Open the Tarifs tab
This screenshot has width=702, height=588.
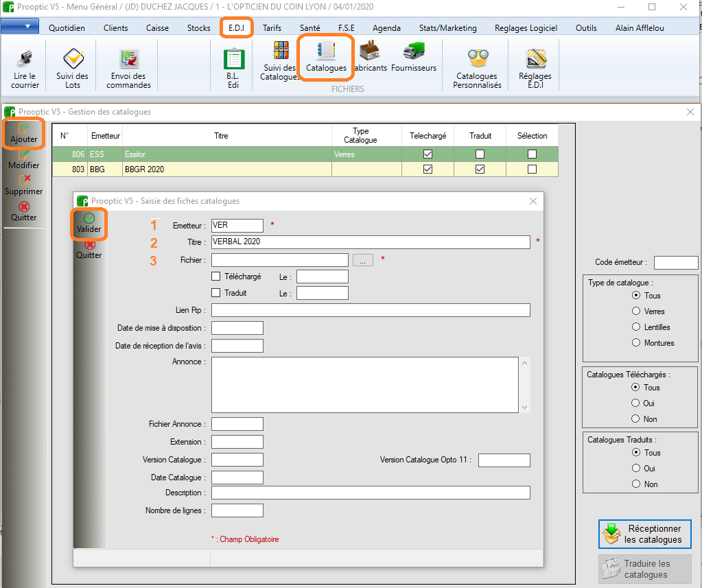pyautogui.click(x=272, y=27)
